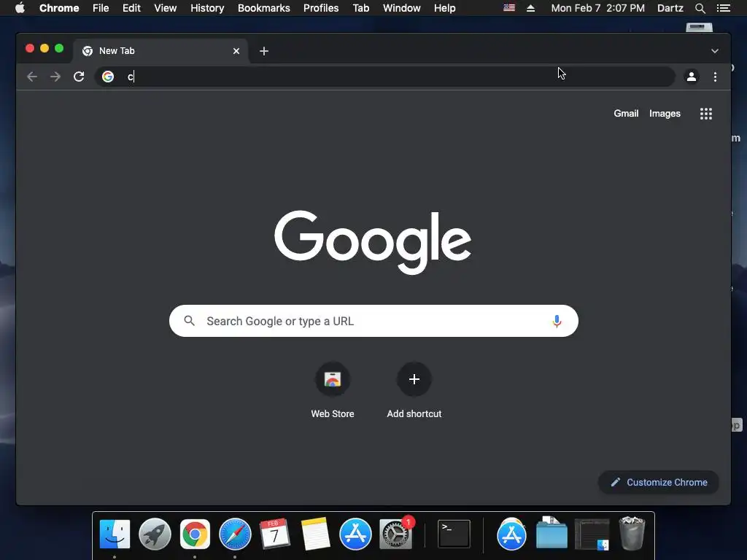747x560 pixels.
Task: Click the eject icon in menu bar
Action: [x=531, y=8]
